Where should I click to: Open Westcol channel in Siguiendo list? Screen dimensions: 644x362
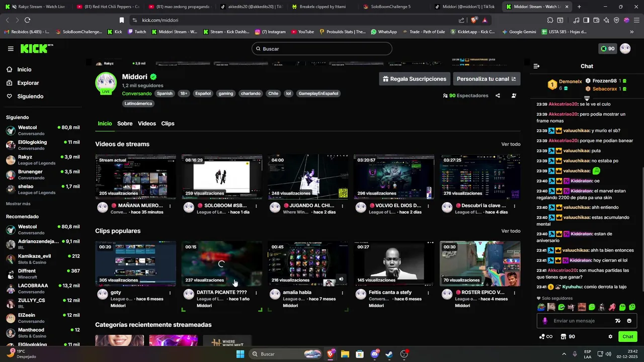tap(43, 131)
